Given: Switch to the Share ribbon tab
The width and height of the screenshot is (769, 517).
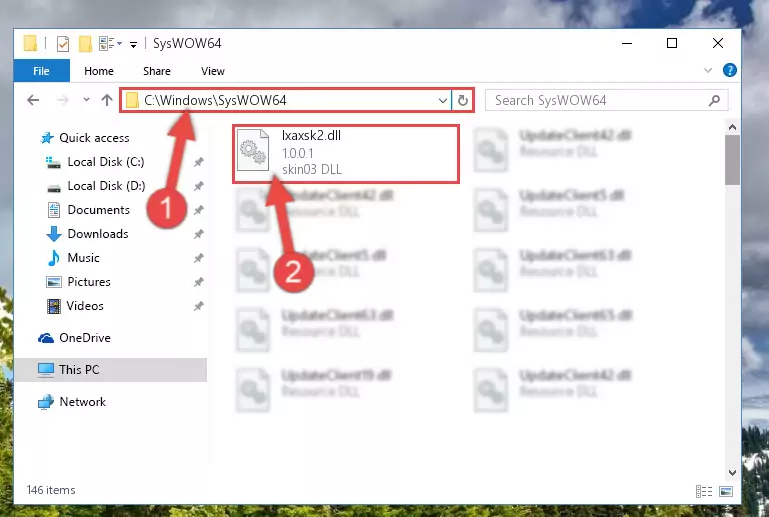Looking at the screenshot, I should pyautogui.click(x=156, y=71).
